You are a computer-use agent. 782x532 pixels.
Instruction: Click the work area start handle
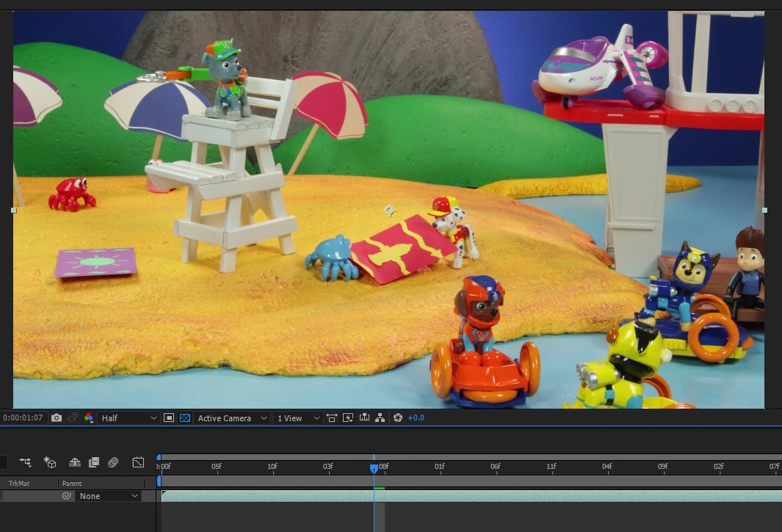tap(159, 481)
